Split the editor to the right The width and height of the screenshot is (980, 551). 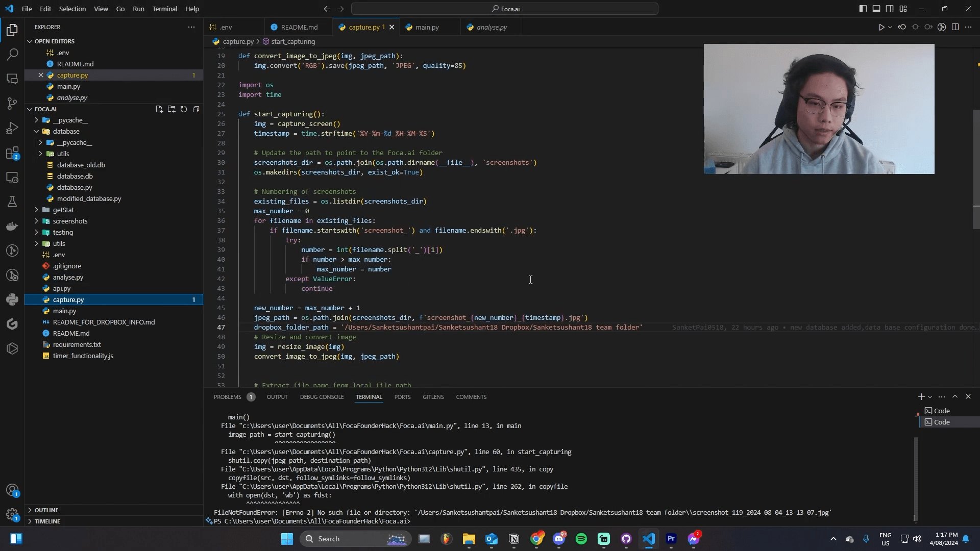(955, 27)
